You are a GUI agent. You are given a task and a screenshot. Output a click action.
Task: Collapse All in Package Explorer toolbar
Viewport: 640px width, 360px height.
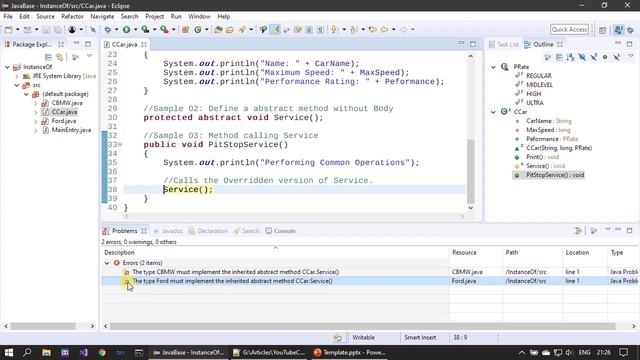[x=48, y=57]
